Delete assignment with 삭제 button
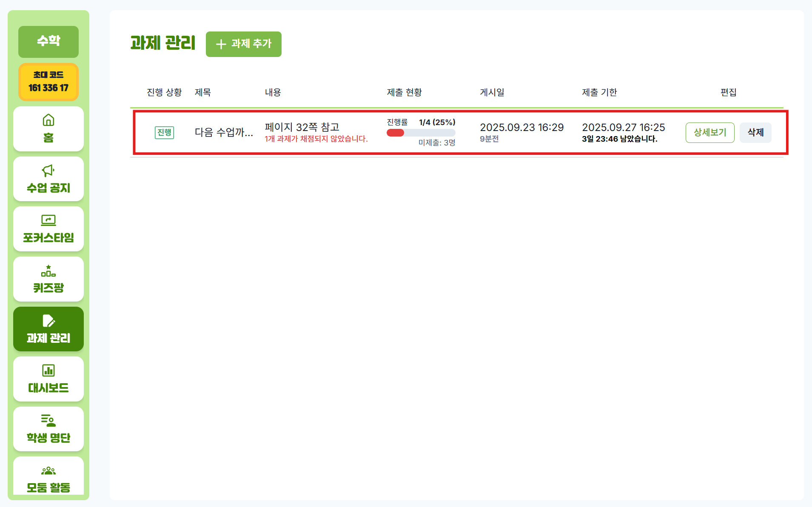This screenshot has width=812, height=507. pos(755,133)
